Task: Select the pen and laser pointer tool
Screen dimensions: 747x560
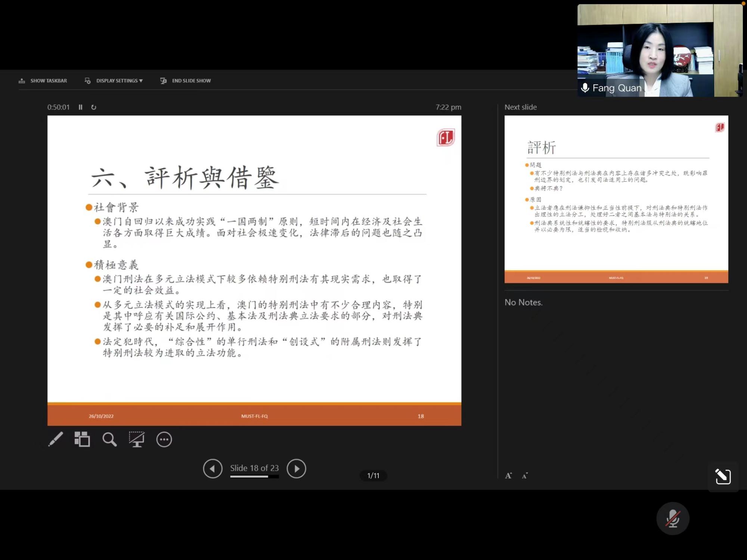Action: (x=56, y=439)
